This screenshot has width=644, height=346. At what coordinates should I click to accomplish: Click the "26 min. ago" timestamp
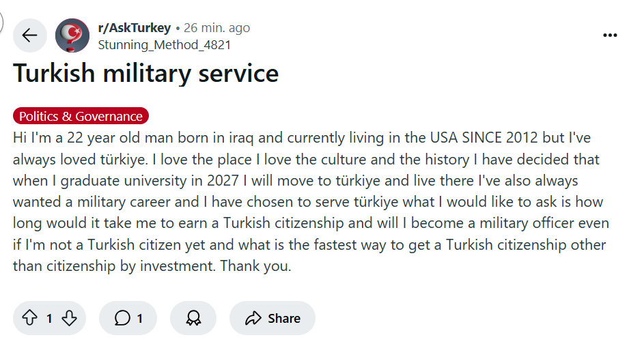[x=216, y=28]
